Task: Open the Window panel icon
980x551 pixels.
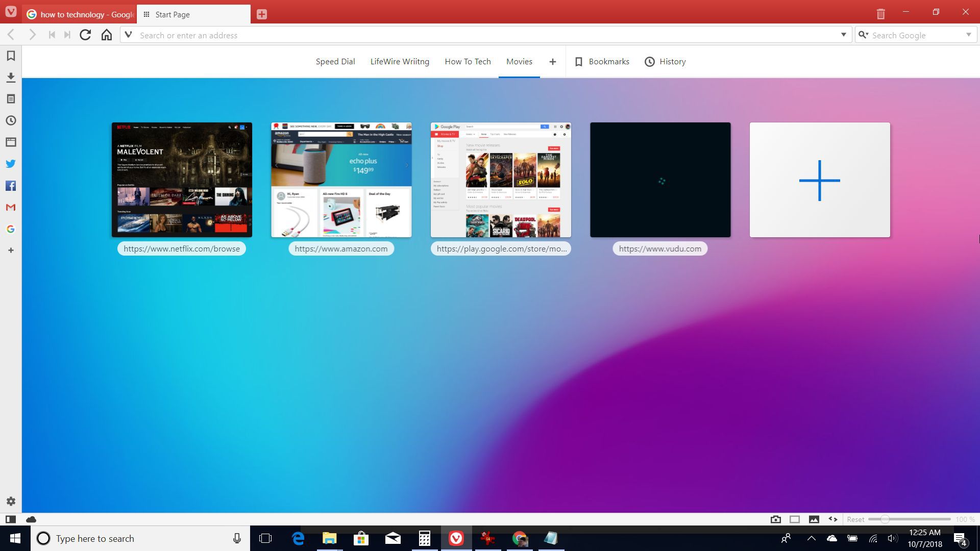Action: (11, 142)
